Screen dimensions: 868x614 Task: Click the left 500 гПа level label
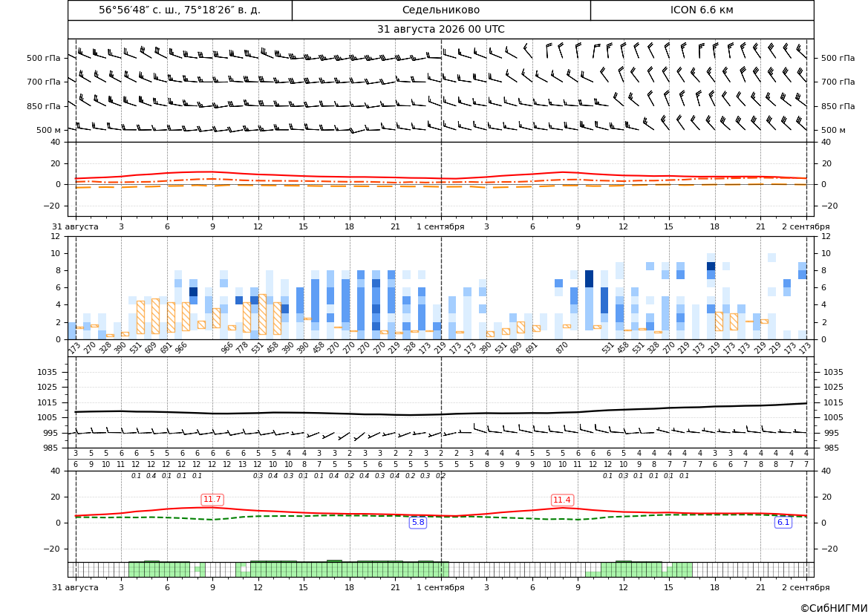point(44,58)
